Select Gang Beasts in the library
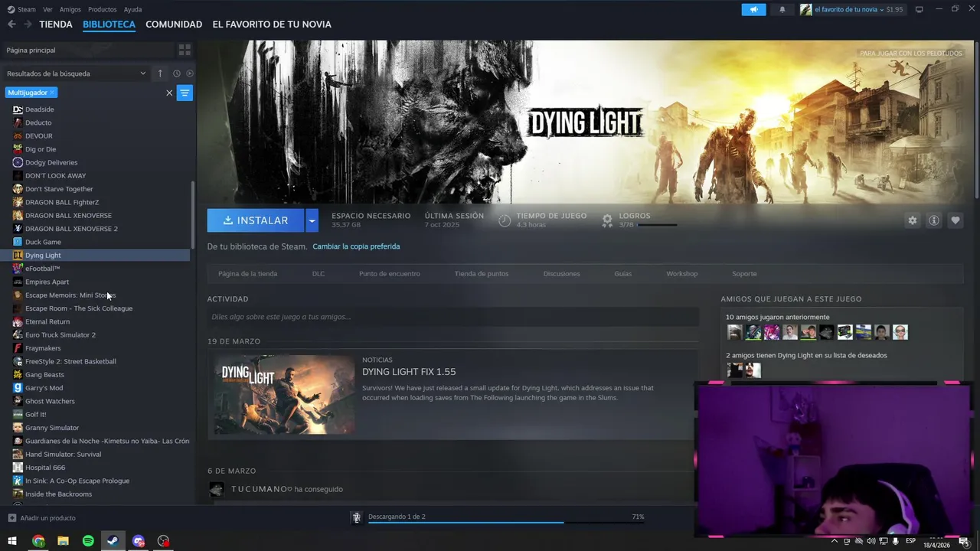Image resolution: width=980 pixels, height=551 pixels. (x=44, y=375)
